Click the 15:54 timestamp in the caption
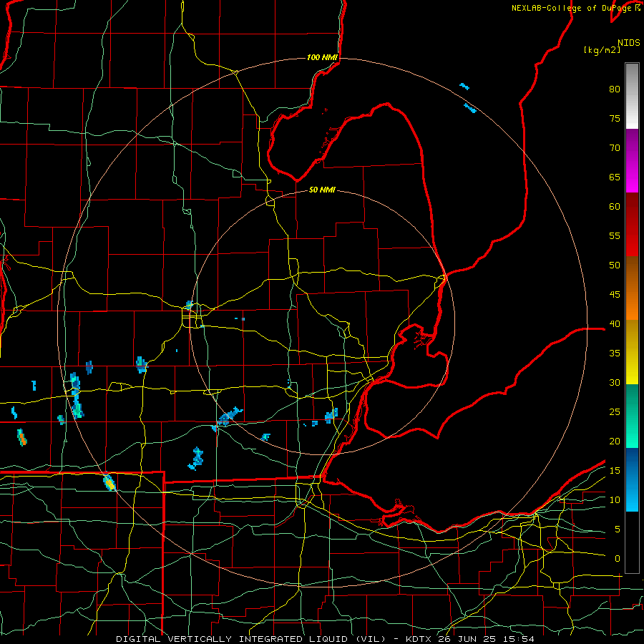The height and width of the screenshot is (644, 644). click(x=519, y=639)
